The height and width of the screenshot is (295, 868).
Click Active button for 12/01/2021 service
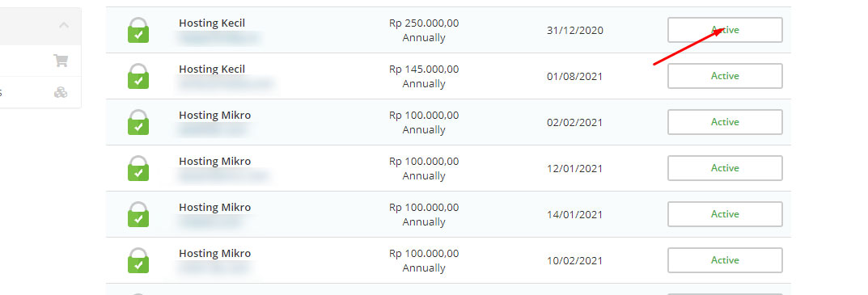click(x=725, y=167)
